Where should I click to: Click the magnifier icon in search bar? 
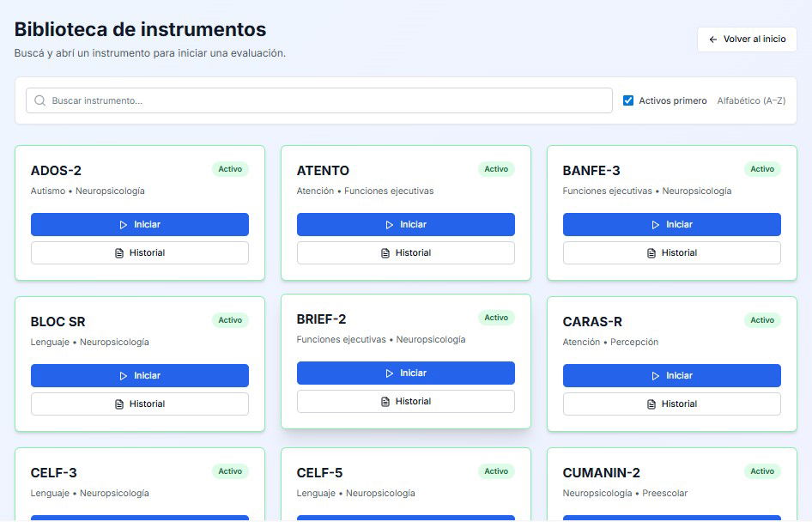(x=39, y=100)
